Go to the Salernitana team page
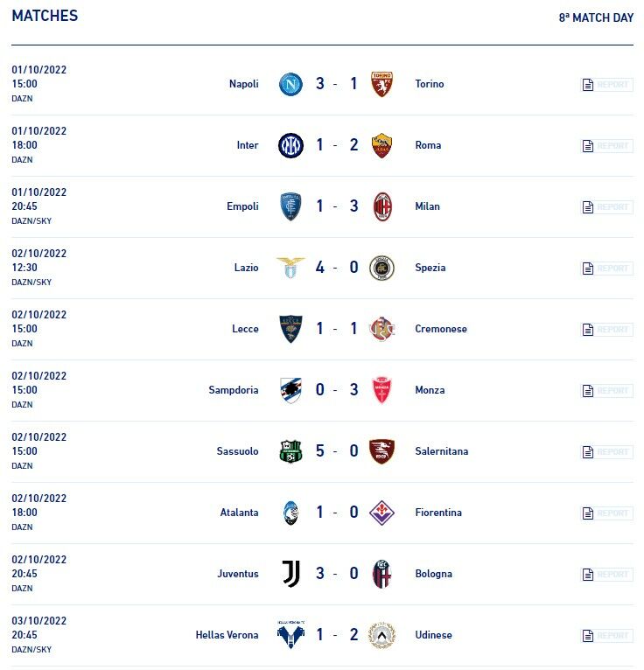The height and width of the screenshot is (670, 644). click(442, 451)
